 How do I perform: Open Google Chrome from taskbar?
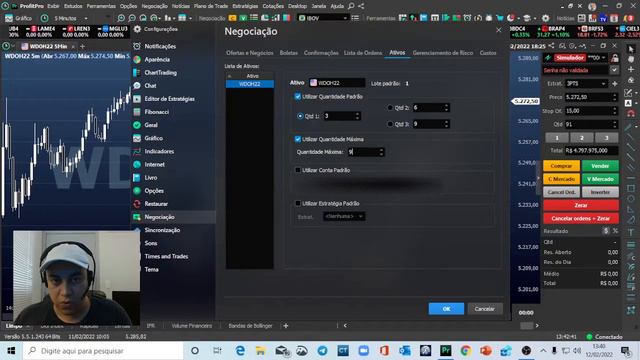(466, 351)
